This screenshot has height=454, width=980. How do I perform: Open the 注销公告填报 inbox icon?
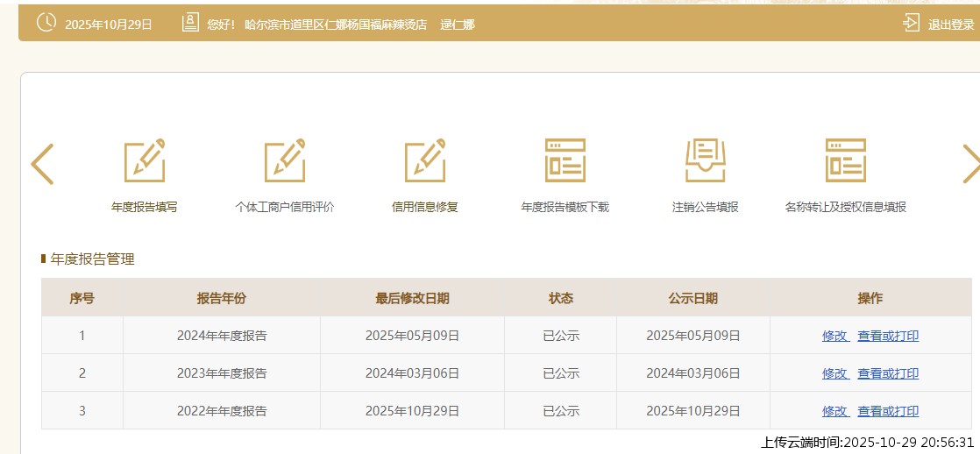(706, 161)
